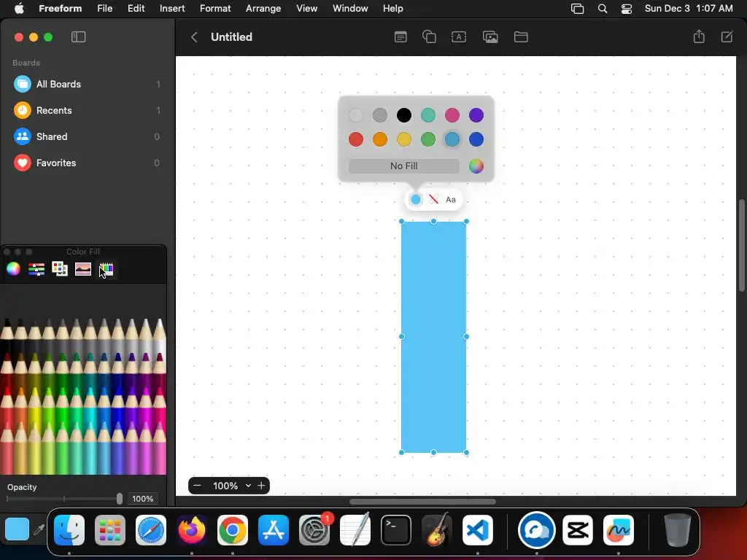Select the blue rectangle shape

433,337
